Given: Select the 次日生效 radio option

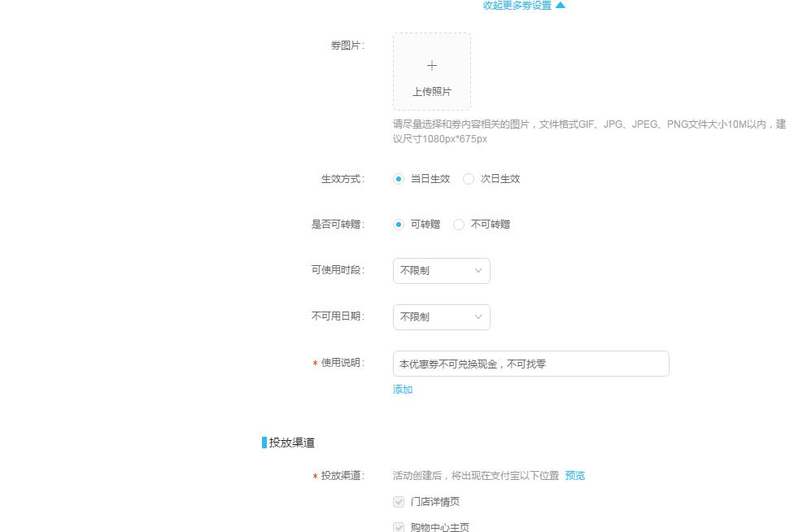Looking at the screenshot, I should click(x=469, y=179).
